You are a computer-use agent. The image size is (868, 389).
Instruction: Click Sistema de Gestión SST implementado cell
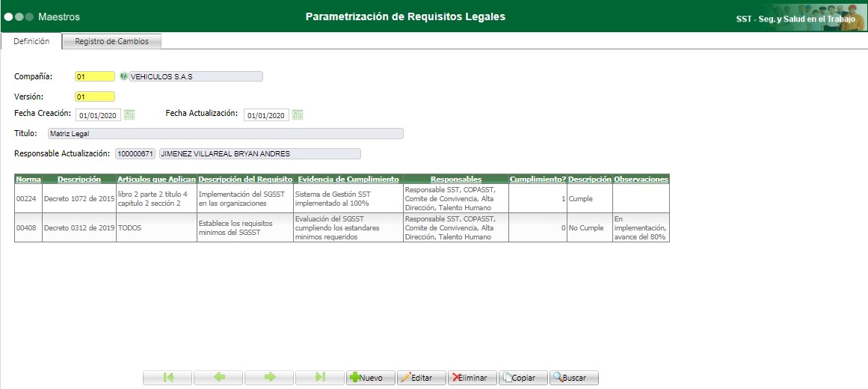coord(348,198)
